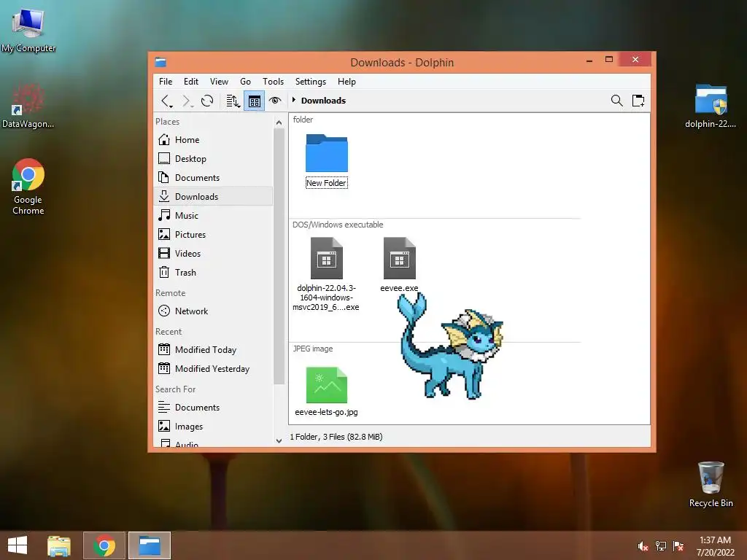Select the eevee-lets-go.jpg image
Viewport: 747px width, 560px height.
[326, 392]
